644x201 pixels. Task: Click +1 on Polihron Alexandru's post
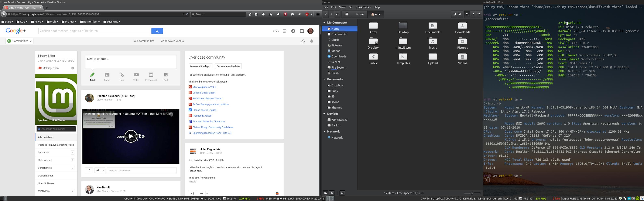89,170
